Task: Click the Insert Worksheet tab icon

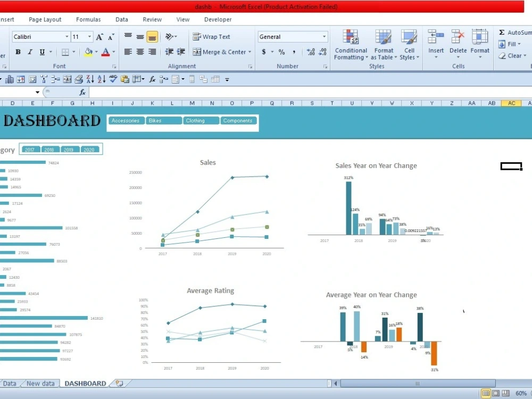Action: tap(119, 384)
